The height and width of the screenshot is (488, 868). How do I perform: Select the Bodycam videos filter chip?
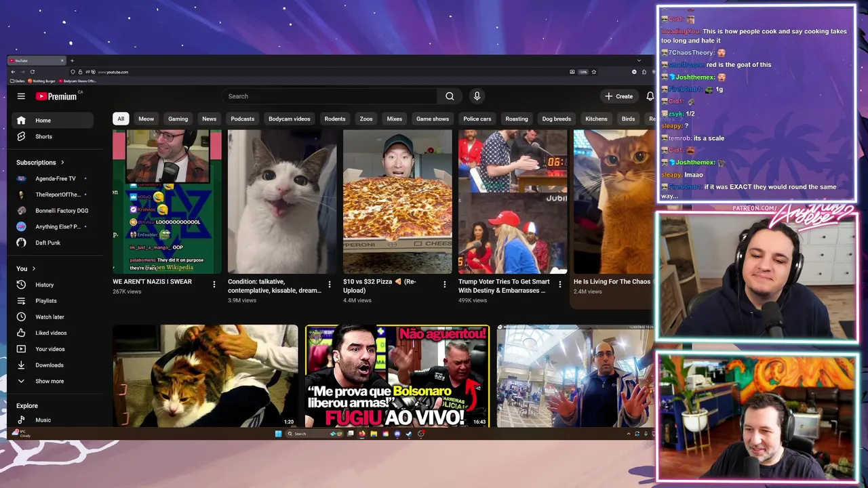[x=290, y=119]
